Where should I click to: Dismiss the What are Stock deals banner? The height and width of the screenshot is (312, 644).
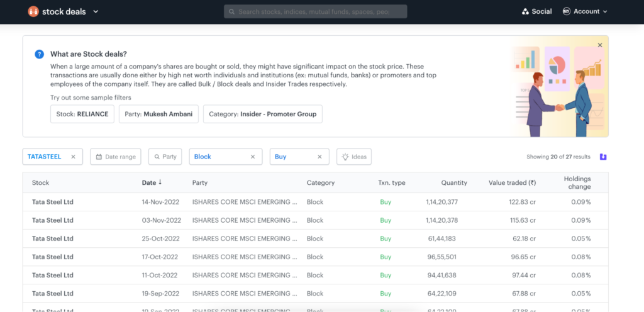[x=600, y=45]
